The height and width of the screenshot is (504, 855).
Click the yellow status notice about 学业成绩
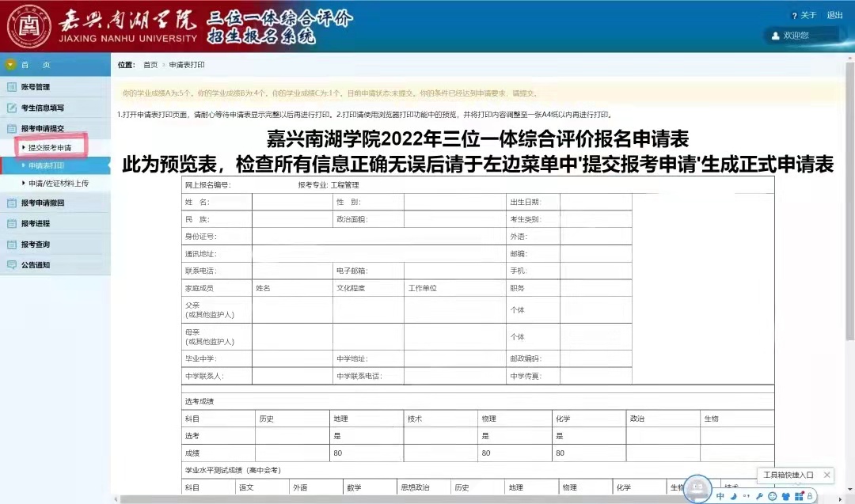[478, 93]
